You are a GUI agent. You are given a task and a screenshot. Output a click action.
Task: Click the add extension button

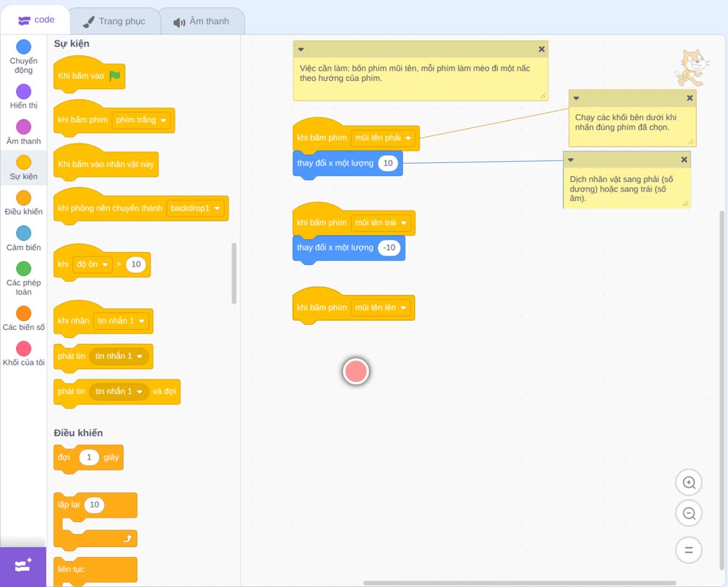pos(23,566)
